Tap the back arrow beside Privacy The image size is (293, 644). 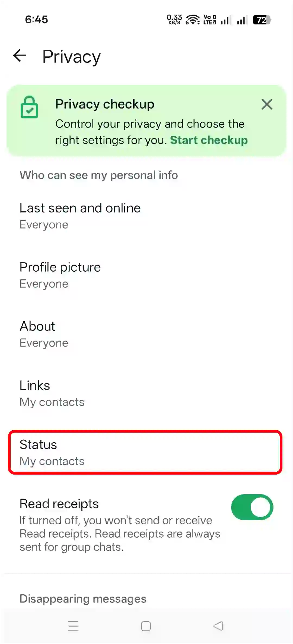20,56
